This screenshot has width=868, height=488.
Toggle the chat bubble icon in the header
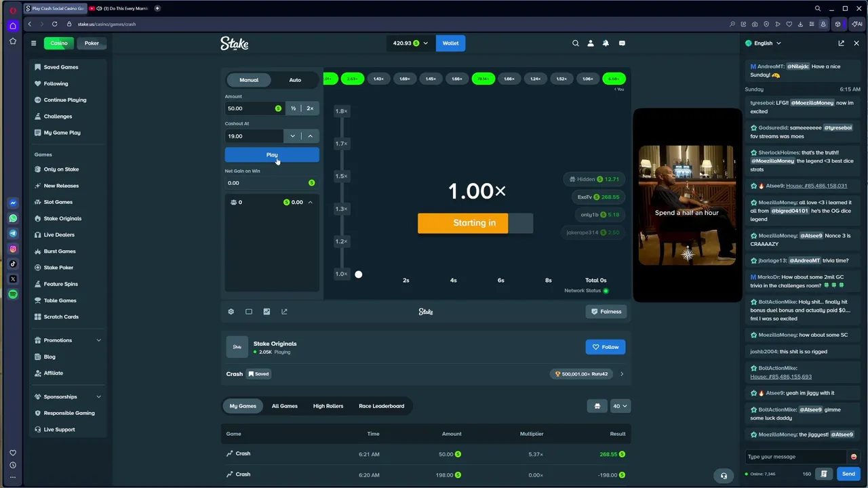[x=622, y=43]
